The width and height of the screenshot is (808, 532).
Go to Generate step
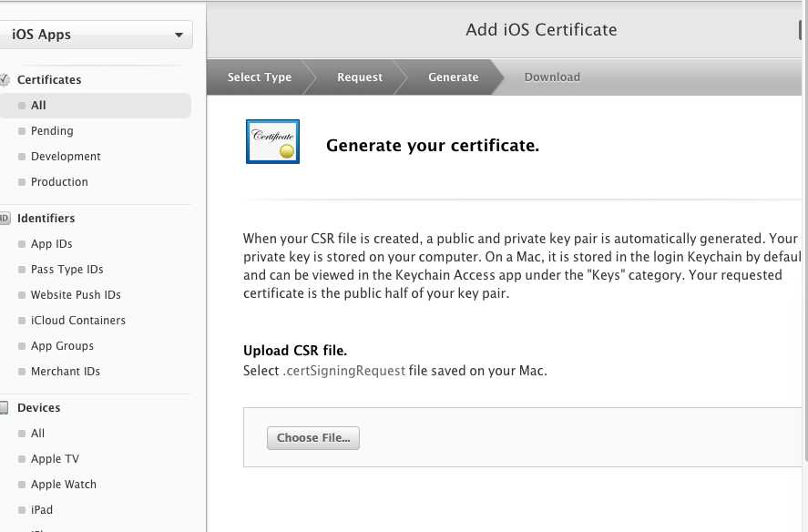tap(453, 77)
